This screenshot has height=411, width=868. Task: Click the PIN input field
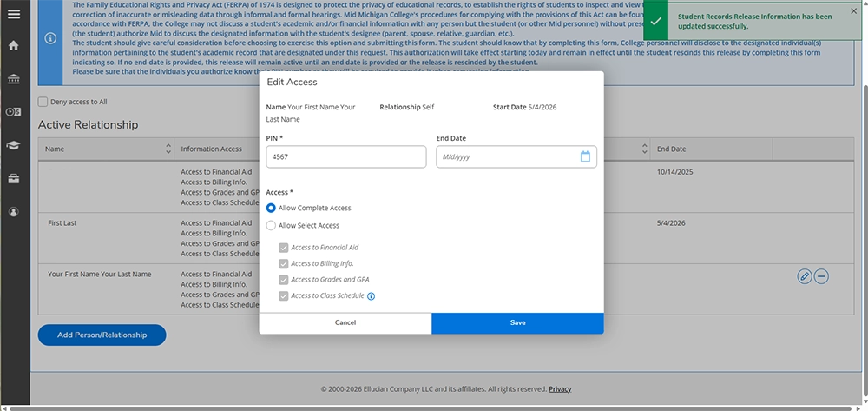point(346,156)
